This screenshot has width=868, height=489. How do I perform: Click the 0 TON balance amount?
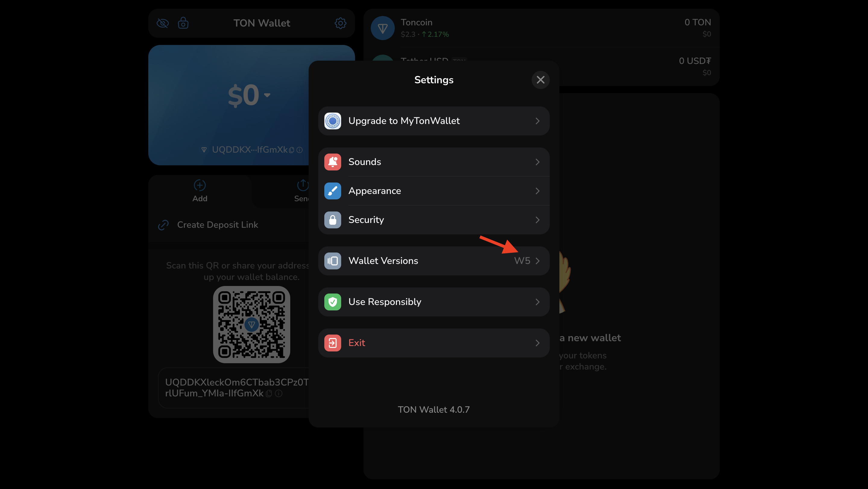[697, 22]
